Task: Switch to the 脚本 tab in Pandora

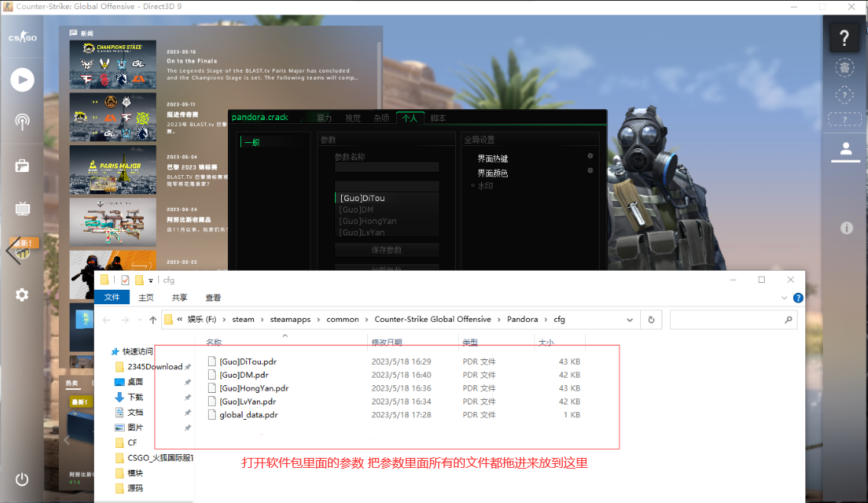Action: tap(438, 118)
